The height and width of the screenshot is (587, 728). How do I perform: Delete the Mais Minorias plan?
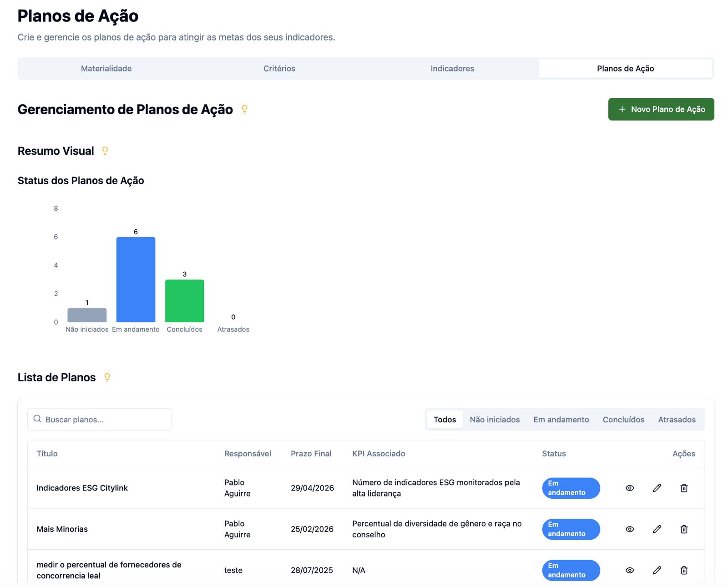[683, 529]
